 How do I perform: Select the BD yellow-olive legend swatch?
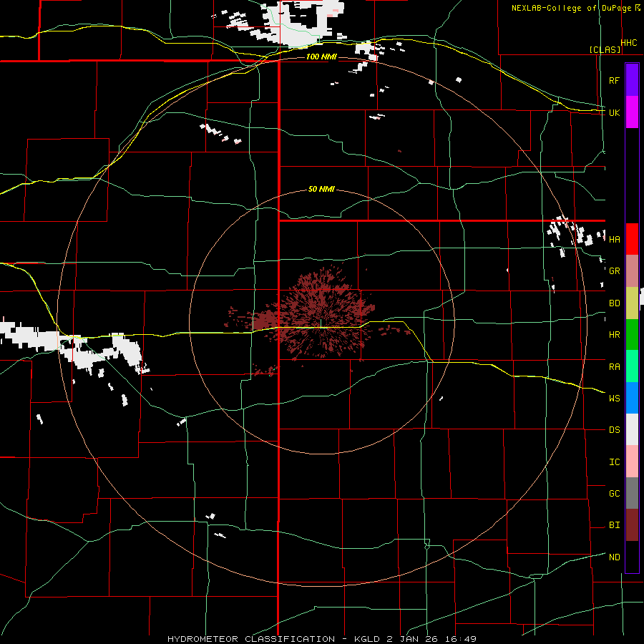coord(632,303)
